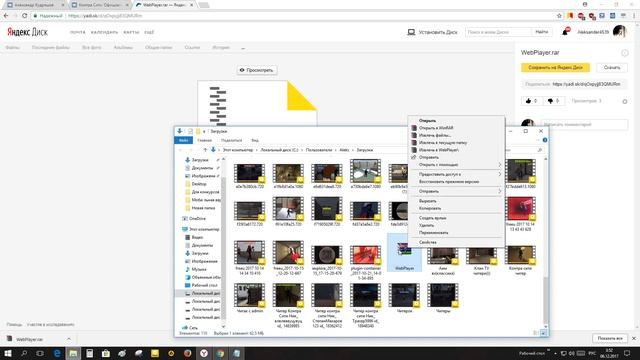This screenshot has width=640, height=360.
Task: Open the selected WebPlayer archive file in Explorer
Action: 404,253
